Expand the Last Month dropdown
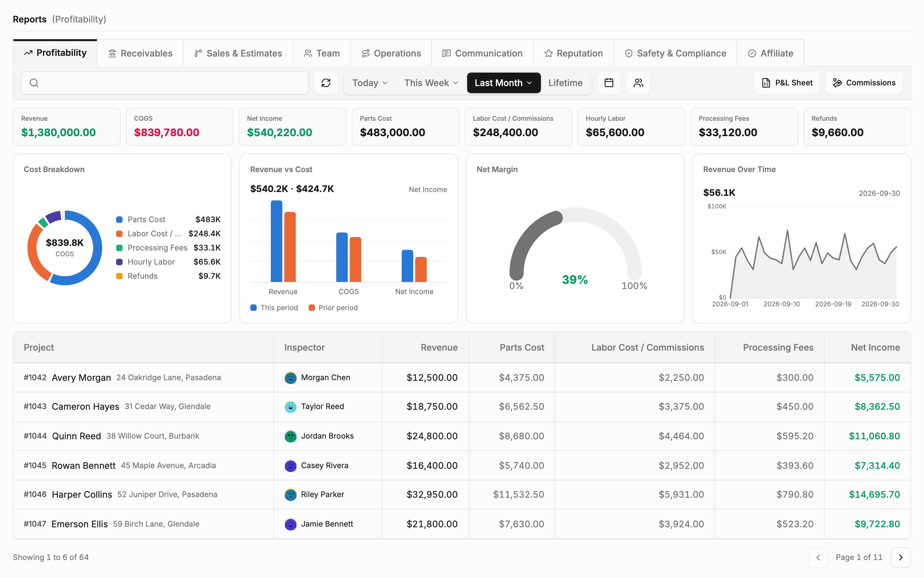 click(504, 83)
